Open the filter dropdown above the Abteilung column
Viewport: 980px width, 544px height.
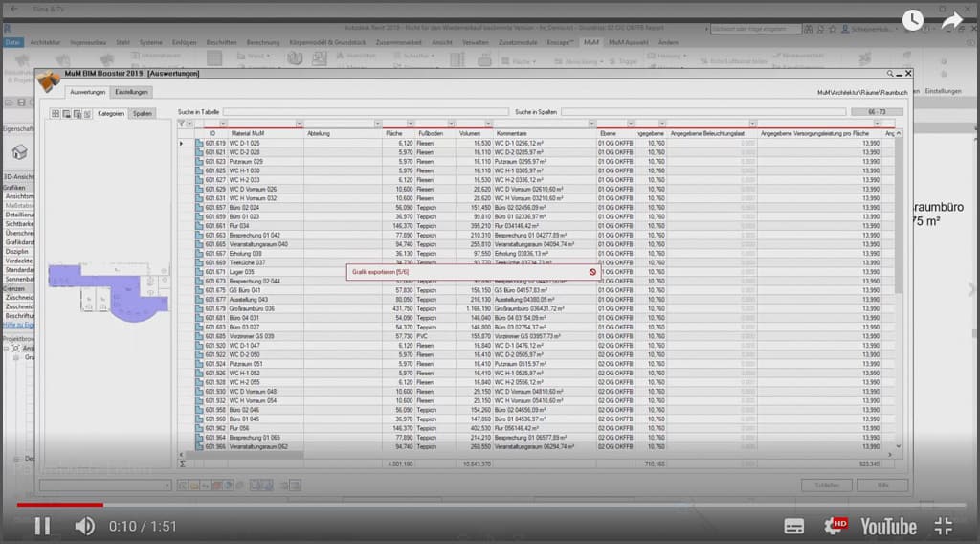tap(377, 124)
